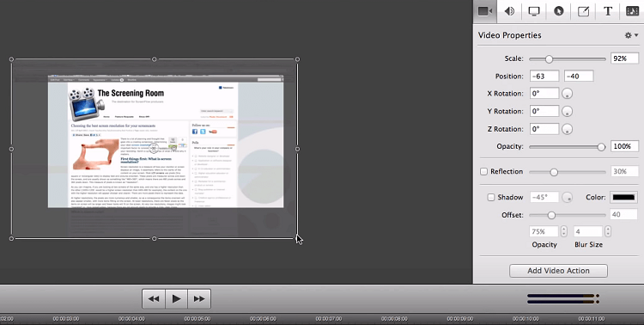Enable the Reflection checkbox
The image size is (644, 325).
click(483, 172)
